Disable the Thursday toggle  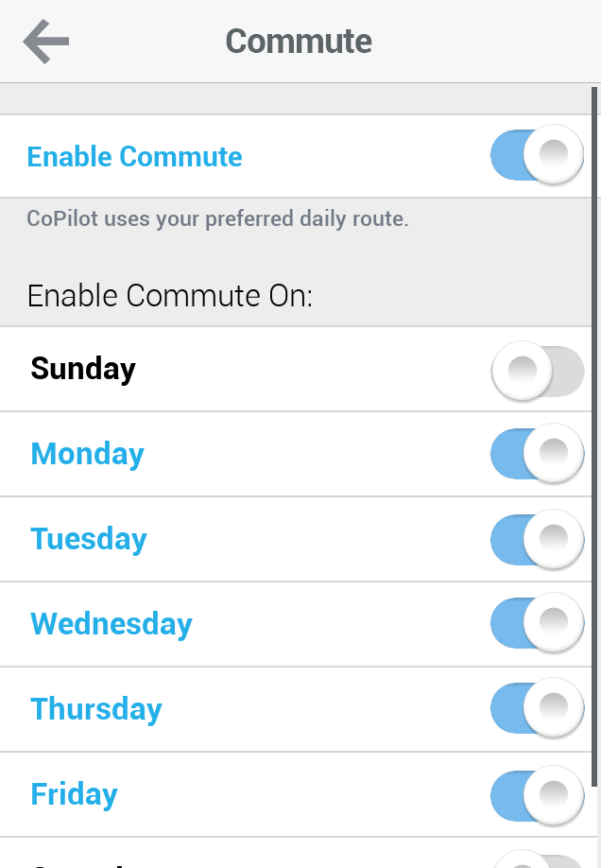(537, 709)
